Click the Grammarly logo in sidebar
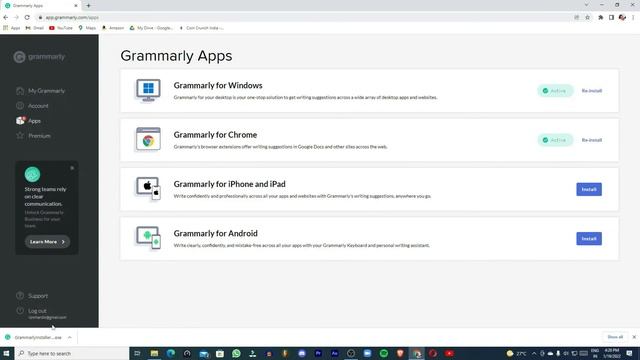This screenshot has width=640, height=360. [x=39, y=57]
